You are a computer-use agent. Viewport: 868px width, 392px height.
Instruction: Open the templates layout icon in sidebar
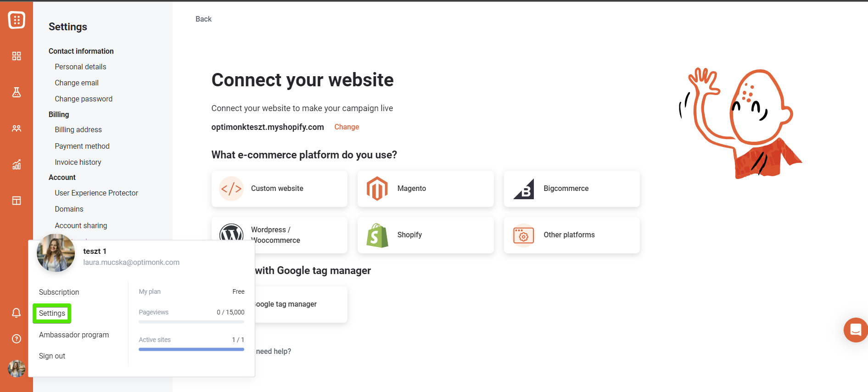pyautogui.click(x=17, y=201)
